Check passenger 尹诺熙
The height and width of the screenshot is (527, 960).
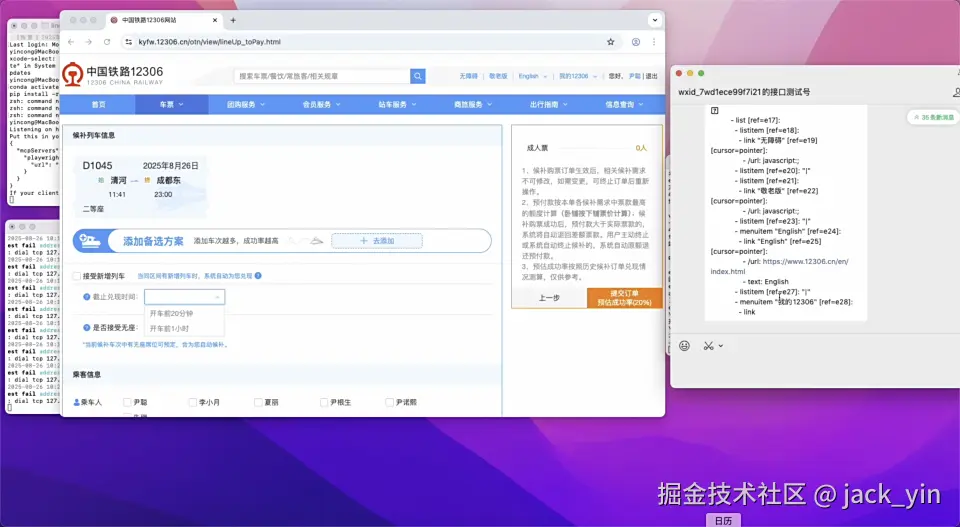(x=389, y=402)
